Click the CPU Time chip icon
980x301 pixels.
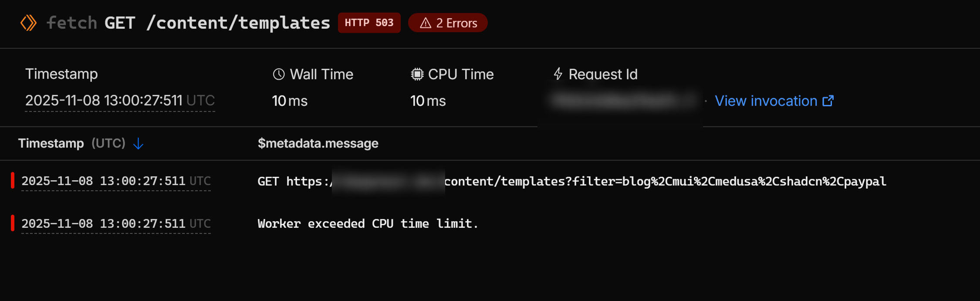pyautogui.click(x=417, y=74)
